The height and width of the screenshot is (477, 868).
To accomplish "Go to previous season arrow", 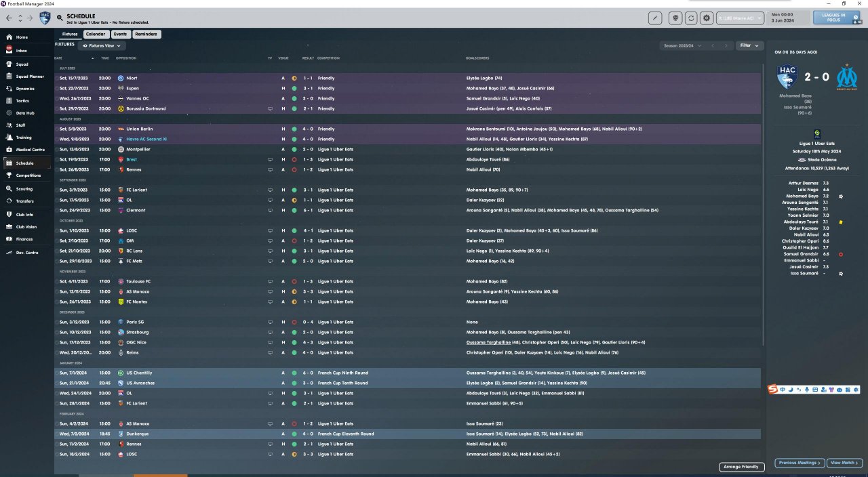I will click(713, 45).
